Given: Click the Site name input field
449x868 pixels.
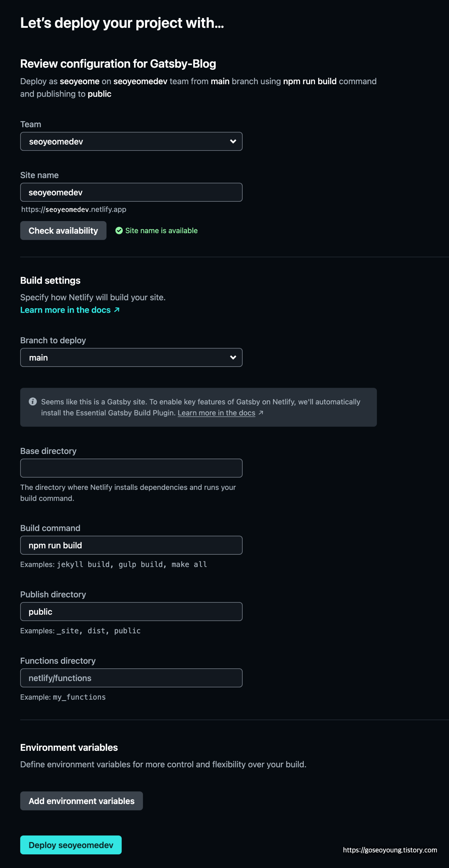Looking at the screenshot, I should 131,192.
